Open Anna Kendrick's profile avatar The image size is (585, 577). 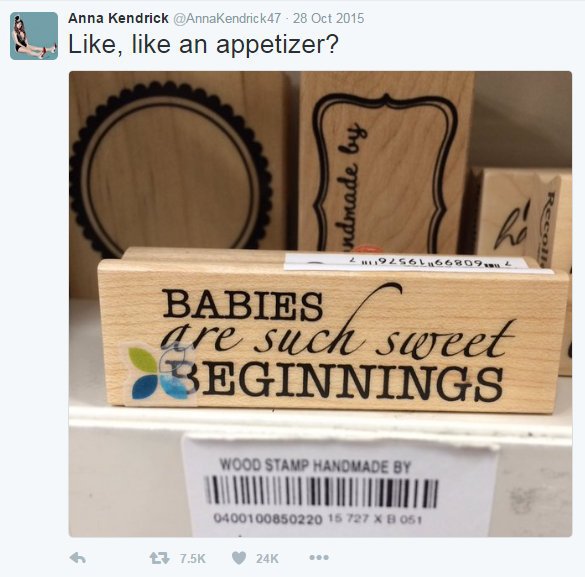tap(34, 36)
